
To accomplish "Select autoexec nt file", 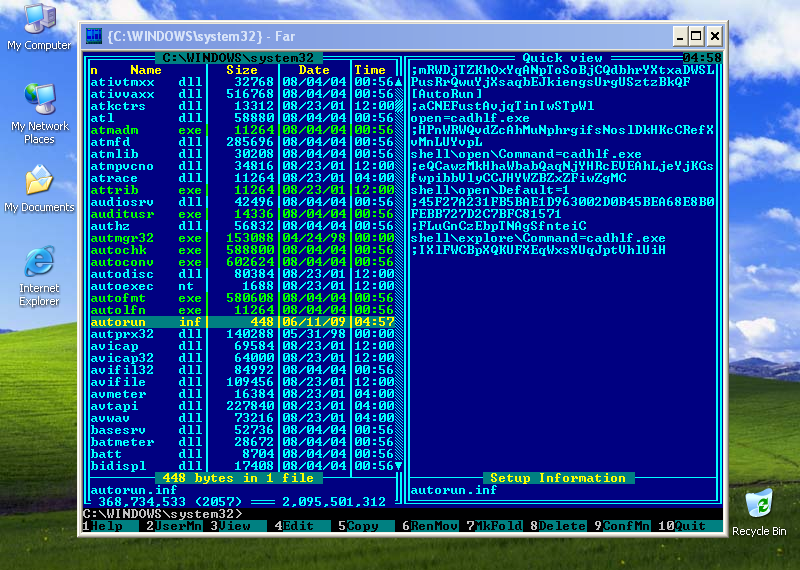I will coord(242,286).
